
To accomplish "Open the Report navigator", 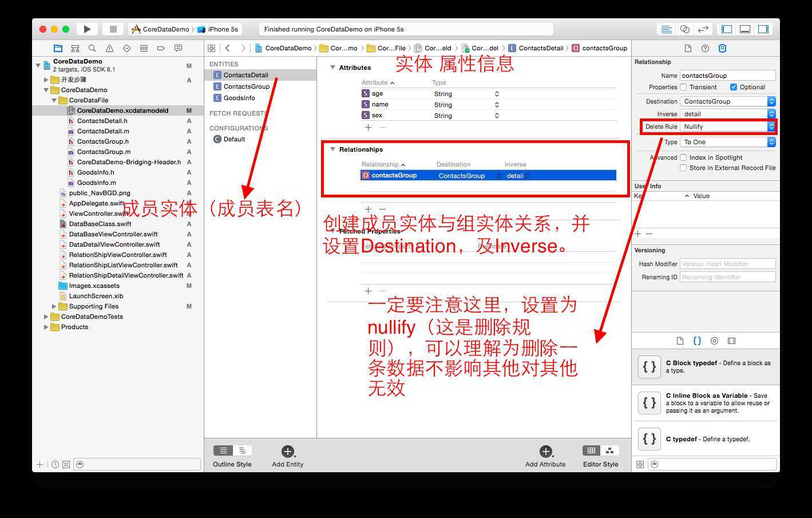I will click(178, 48).
